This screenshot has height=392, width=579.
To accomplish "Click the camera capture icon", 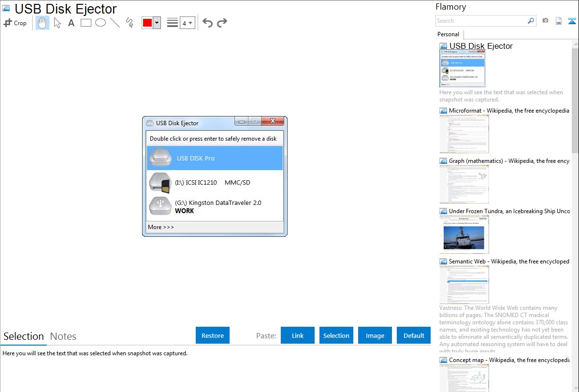I will pyautogui.click(x=545, y=21).
